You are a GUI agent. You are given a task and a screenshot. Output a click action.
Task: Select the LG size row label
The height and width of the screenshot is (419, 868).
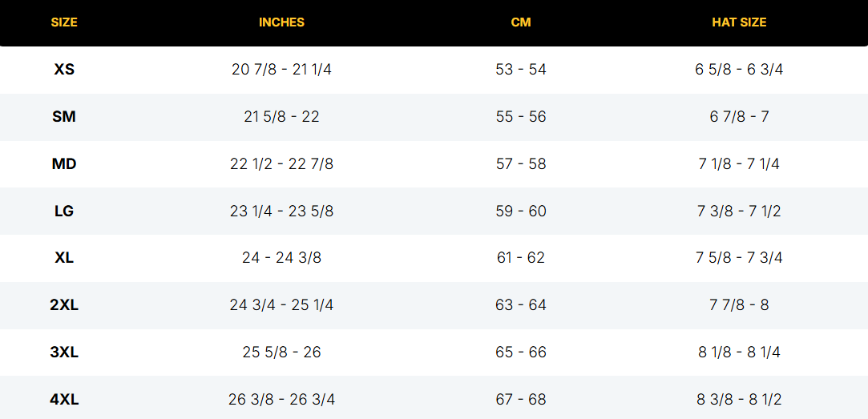tap(64, 211)
